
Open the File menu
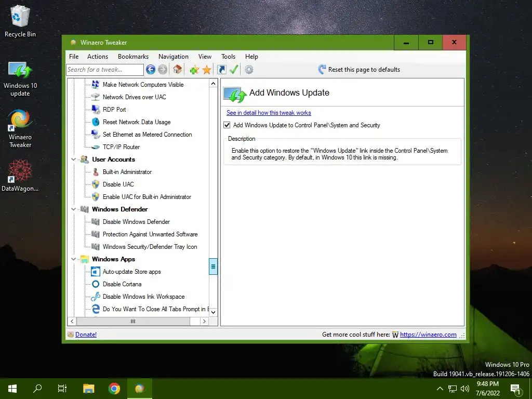coord(74,57)
